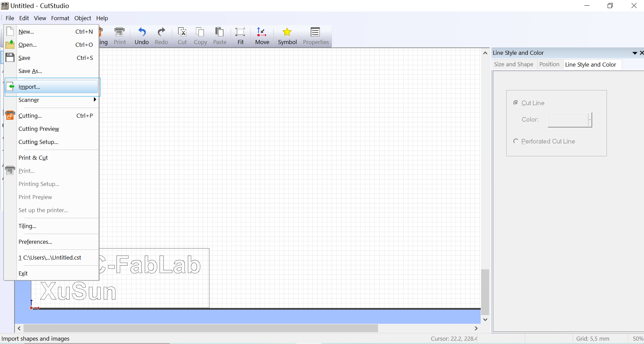Click the vertical scrollbar thumb
644x344 pixels.
point(485,292)
